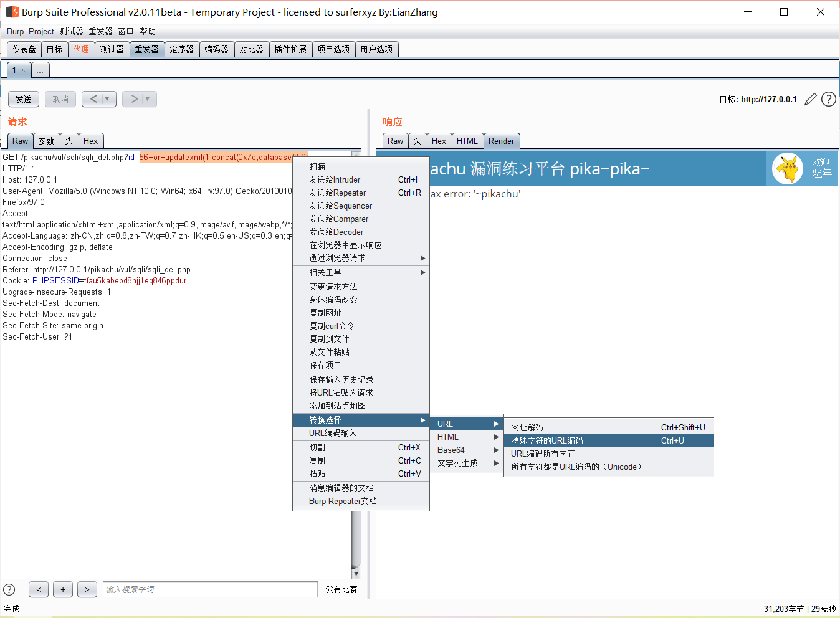Choose 特殊字符的URL编码 option
The height and width of the screenshot is (618, 840).
608,440
